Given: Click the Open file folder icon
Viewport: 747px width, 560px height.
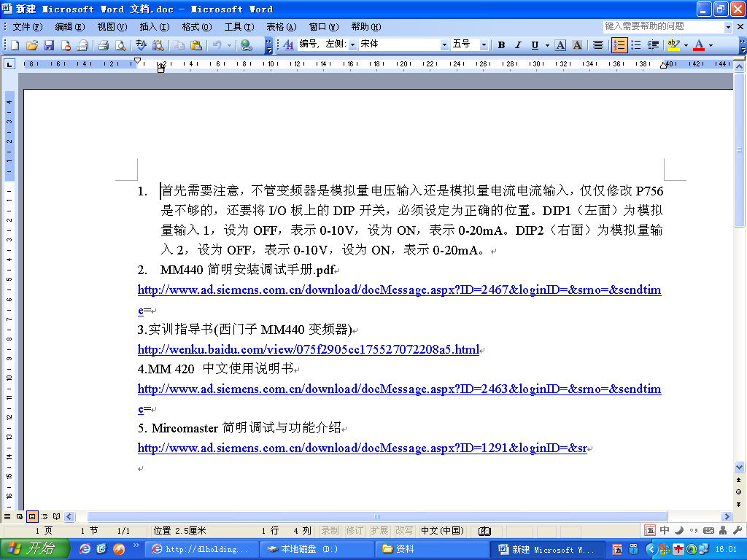Looking at the screenshot, I should (32, 45).
